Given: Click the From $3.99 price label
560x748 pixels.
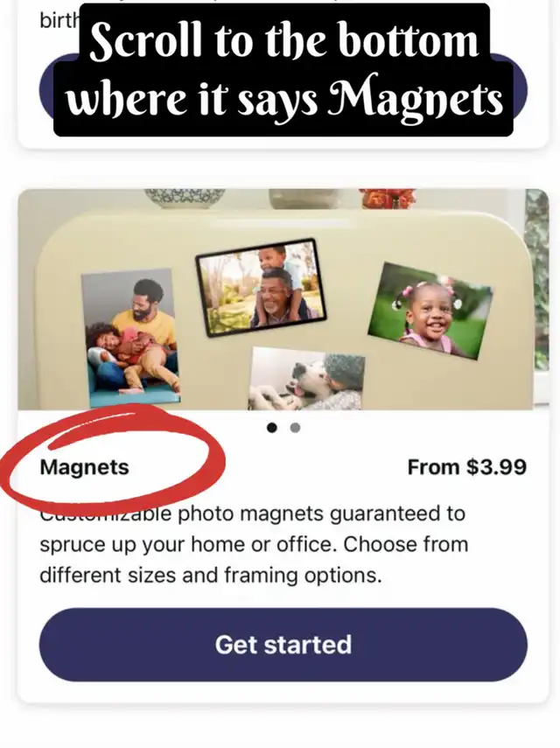Looking at the screenshot, I should 467,467.
